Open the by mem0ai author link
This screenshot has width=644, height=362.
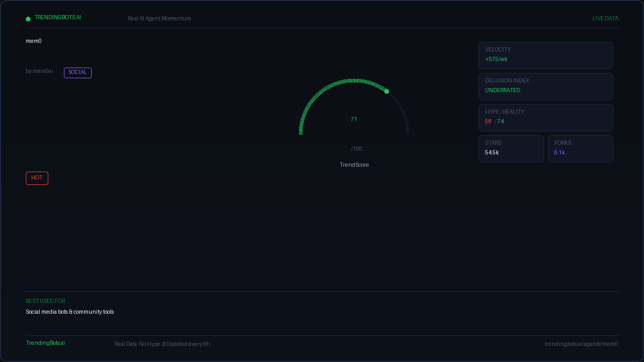39,71
